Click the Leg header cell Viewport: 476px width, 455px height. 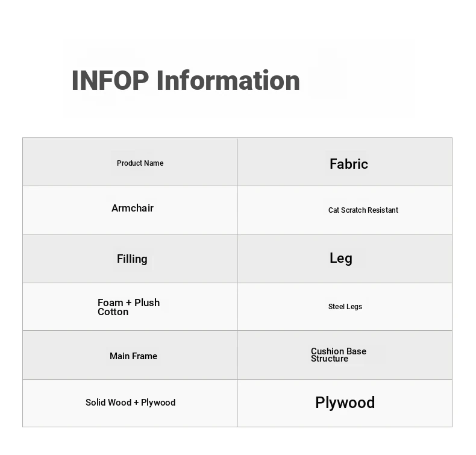(x=345, y=259)
